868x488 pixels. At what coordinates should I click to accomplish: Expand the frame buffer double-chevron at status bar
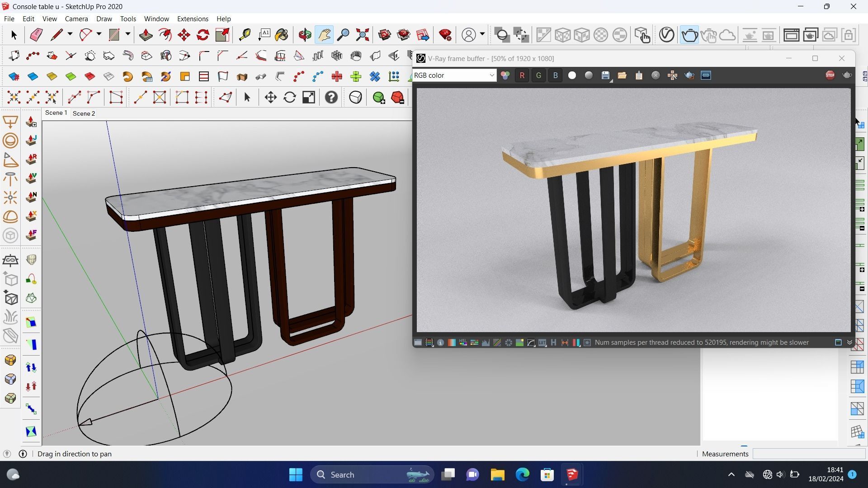[x=849, y=343]
